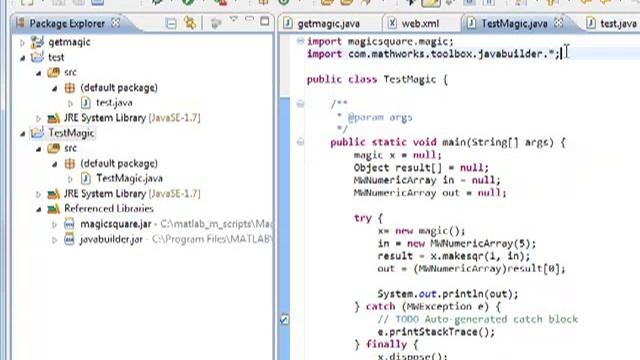Click the 'public class TestMagic {' line
This screenshot has width=640, height=360.
[x=377, y=79]
